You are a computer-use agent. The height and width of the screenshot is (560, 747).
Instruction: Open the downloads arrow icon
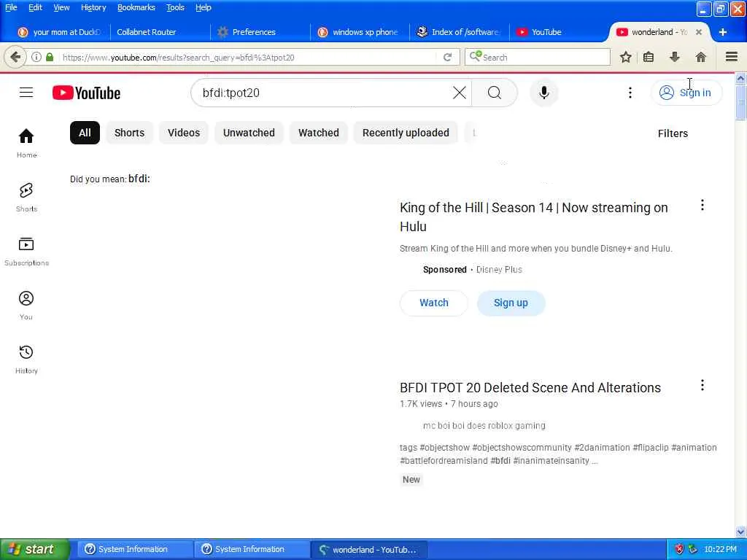coord(674,57)
